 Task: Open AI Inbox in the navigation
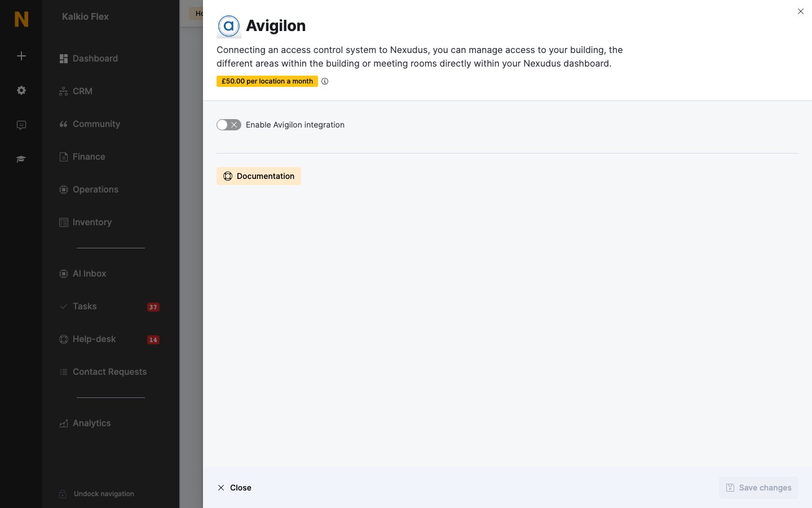point(83,274)
